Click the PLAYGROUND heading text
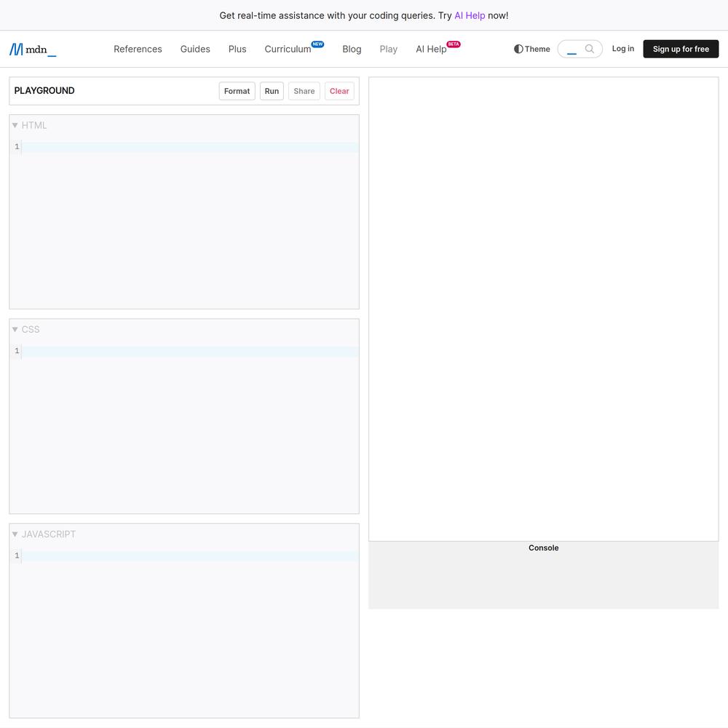 click(44, 90)
